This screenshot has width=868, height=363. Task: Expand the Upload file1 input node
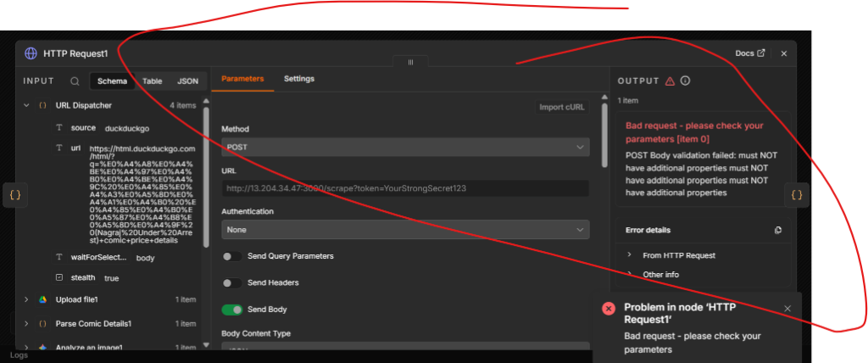click(26, 300)
